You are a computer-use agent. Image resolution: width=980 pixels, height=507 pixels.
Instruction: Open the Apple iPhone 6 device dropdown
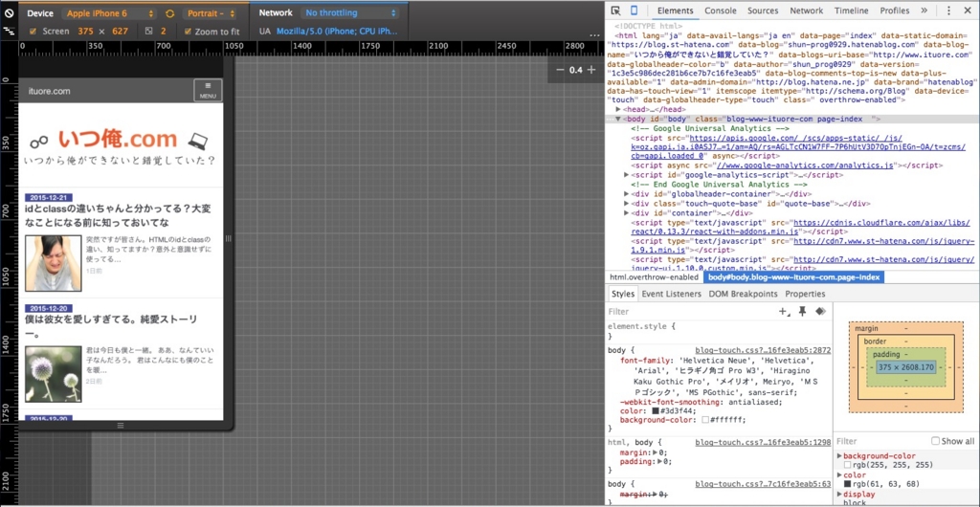tap(109, 13)
